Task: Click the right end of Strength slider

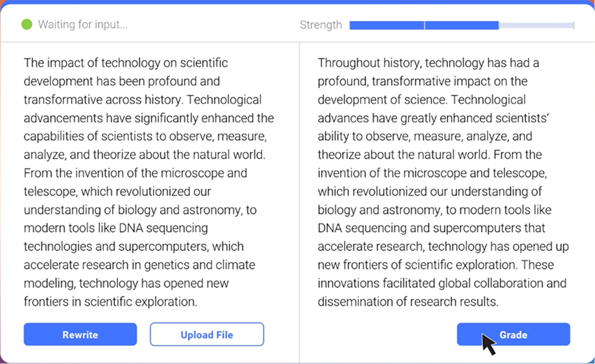Action: 573,25
